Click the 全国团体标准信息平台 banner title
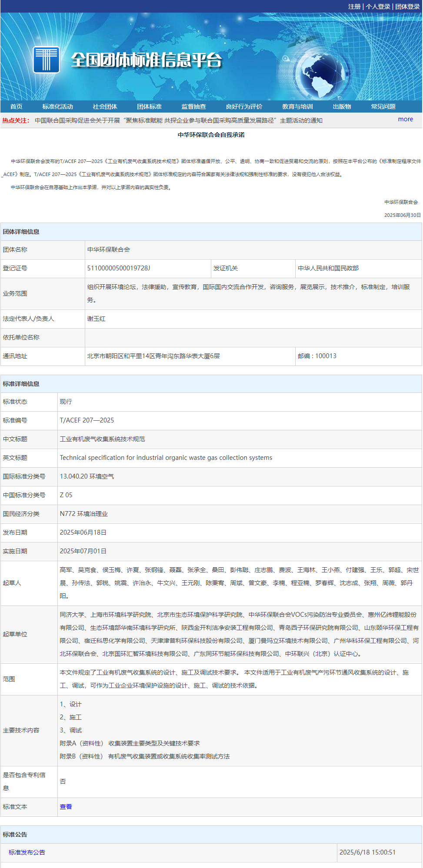 (147, 60)
